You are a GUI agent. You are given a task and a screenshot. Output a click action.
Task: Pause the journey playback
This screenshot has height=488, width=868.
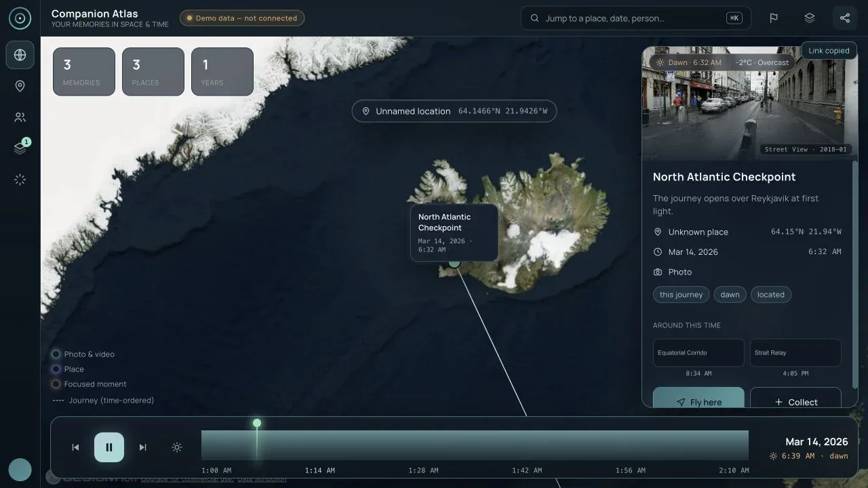click(x=109, y=447)
